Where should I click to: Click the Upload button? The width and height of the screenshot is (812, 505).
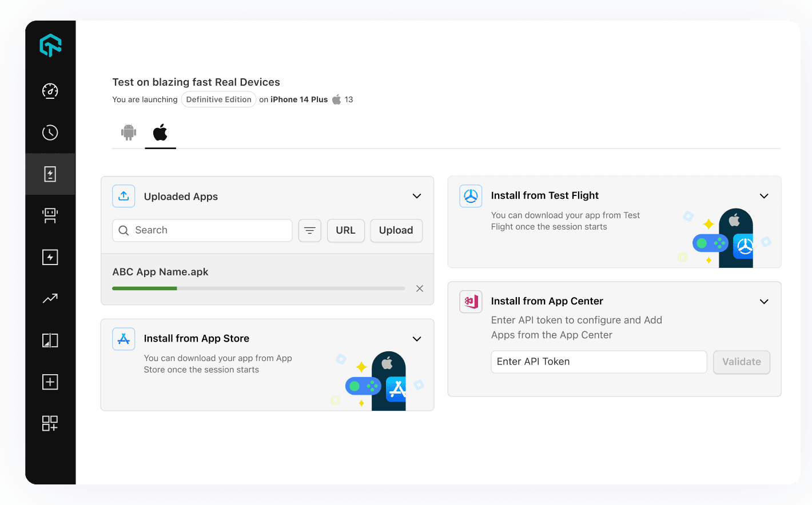[396, 230]
